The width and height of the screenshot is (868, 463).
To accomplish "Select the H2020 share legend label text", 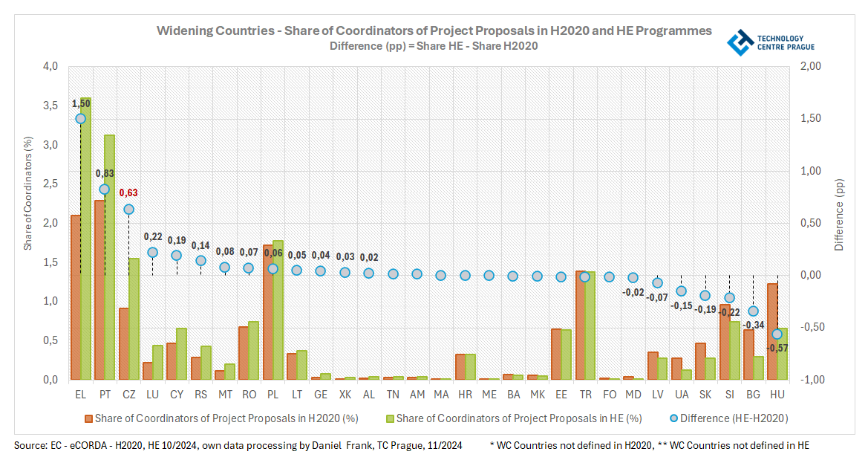I will pyautogui.click(x=226, y=418).
